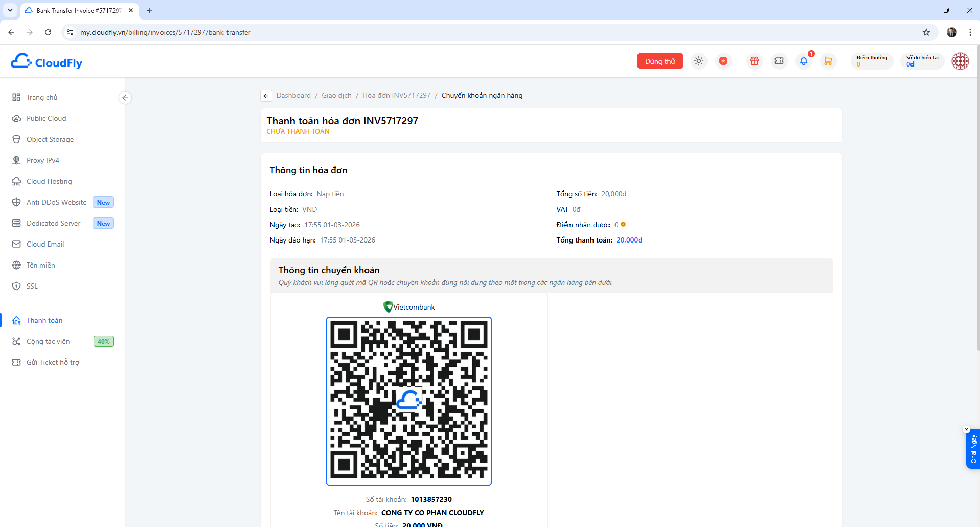Open the user avatar menu
Image resolution: width=980 pixels, height=527 pixels.
(x=960, y=61)
